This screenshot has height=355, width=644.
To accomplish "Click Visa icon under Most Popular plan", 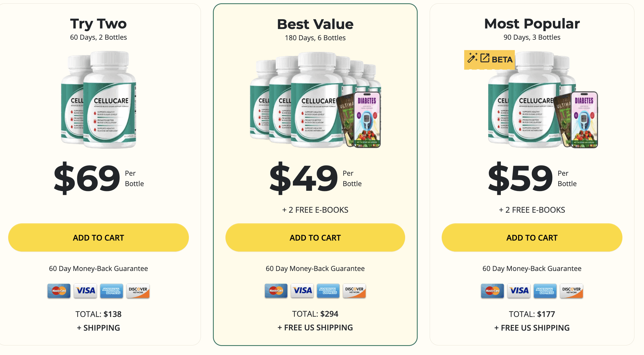I will 519,291.
